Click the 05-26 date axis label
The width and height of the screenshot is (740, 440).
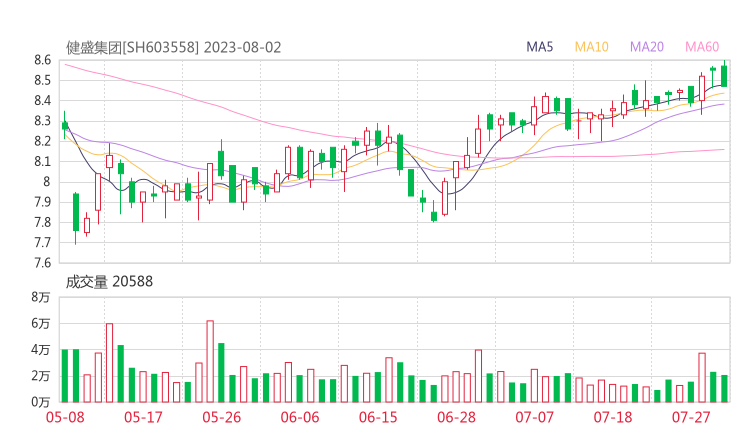pyautogui.click(x=222, y=417)
